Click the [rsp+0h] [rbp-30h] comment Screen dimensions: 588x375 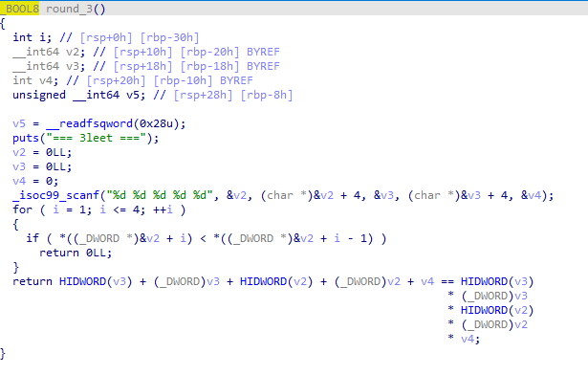pos(140,37)
